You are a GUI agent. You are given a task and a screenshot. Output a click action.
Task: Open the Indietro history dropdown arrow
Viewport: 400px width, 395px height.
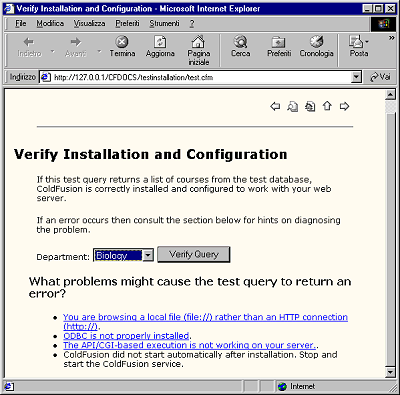[x=52, y=51]
